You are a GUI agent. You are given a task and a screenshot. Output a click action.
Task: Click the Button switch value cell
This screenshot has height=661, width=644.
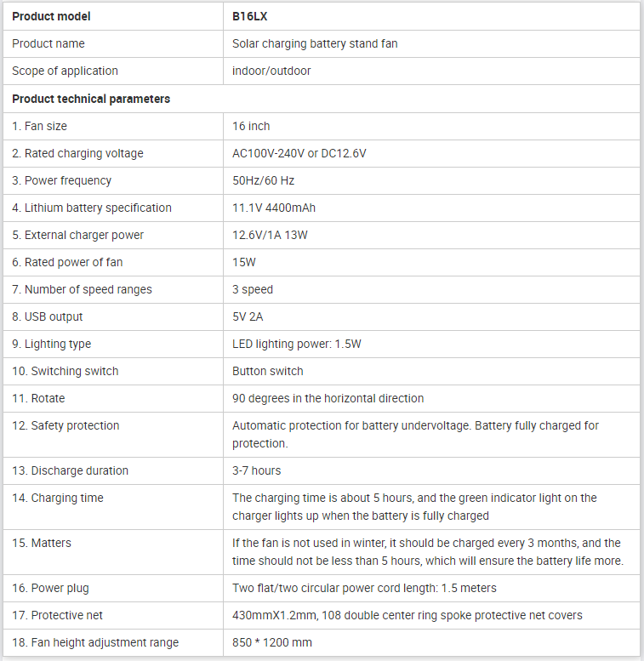pyautogui.click(x=431, y=372)
